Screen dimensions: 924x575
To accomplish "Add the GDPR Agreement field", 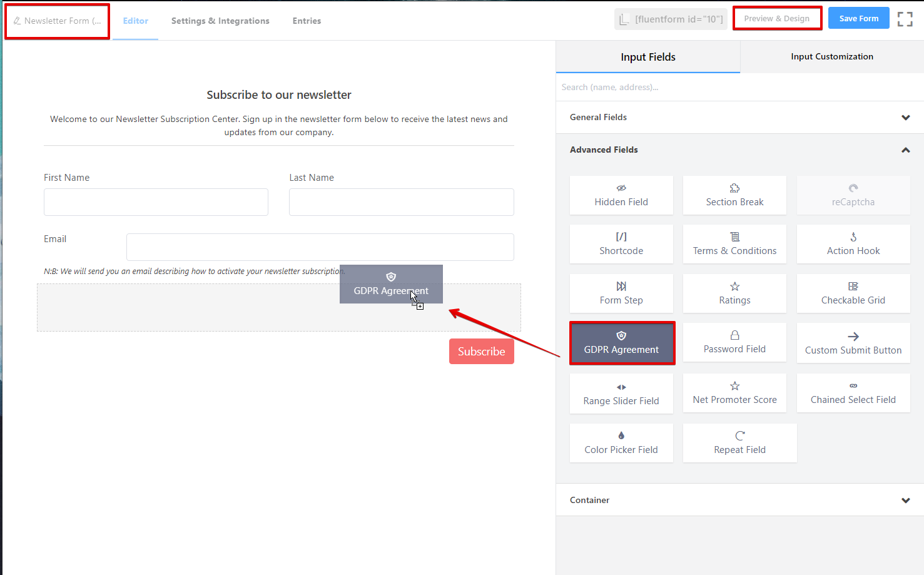I will 621,343.
